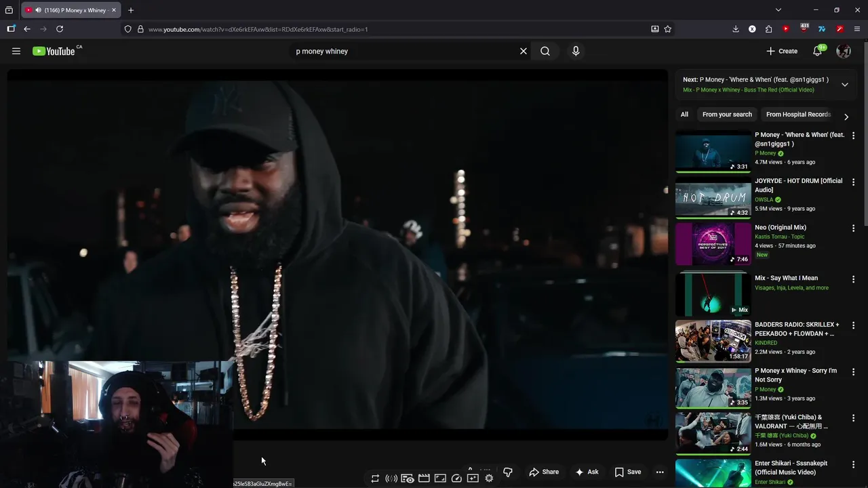The width and height of the screenshot is (868, 488).
Task: Play Sorry I'm Not Sorry thumbnail
Action: [x=713, y=387]
